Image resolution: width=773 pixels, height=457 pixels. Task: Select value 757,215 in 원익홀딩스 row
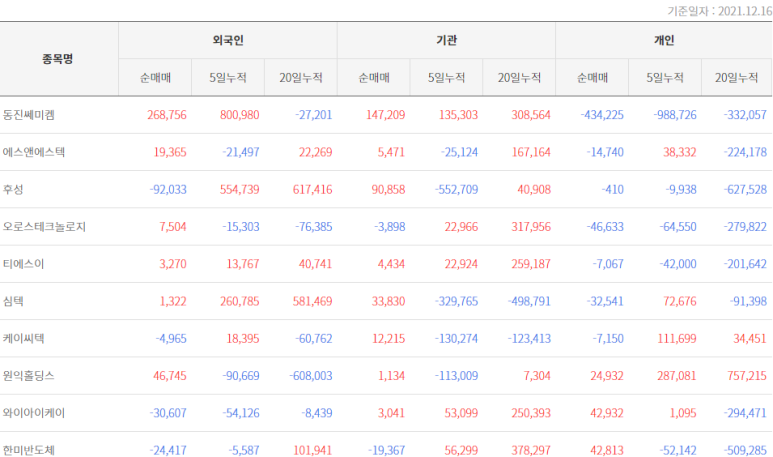tap(747, 376)
